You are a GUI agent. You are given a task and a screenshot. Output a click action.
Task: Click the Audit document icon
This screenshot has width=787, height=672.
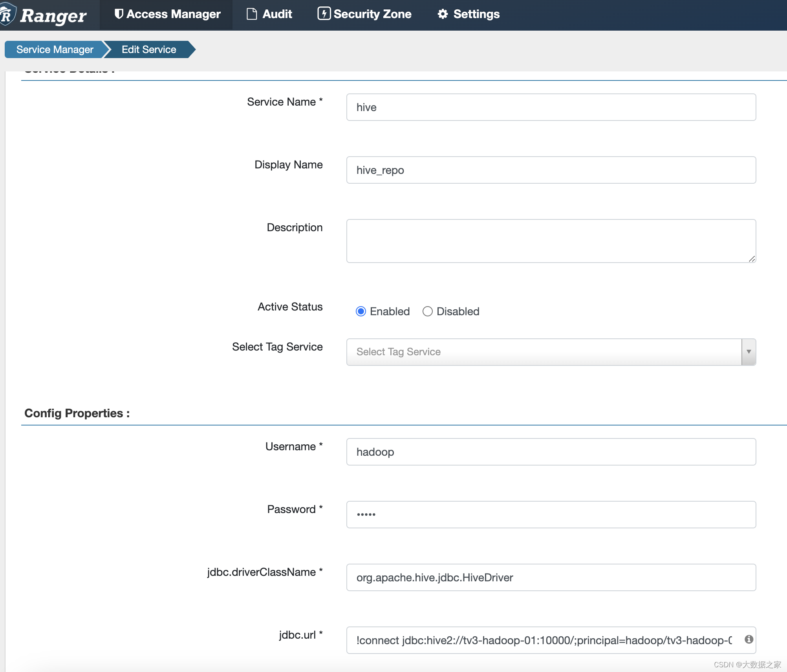coord(252,14)
